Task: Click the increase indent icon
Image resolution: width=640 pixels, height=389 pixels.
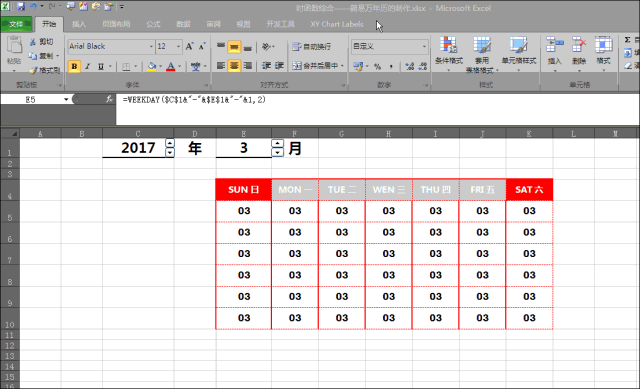Action: pos(280,65)
